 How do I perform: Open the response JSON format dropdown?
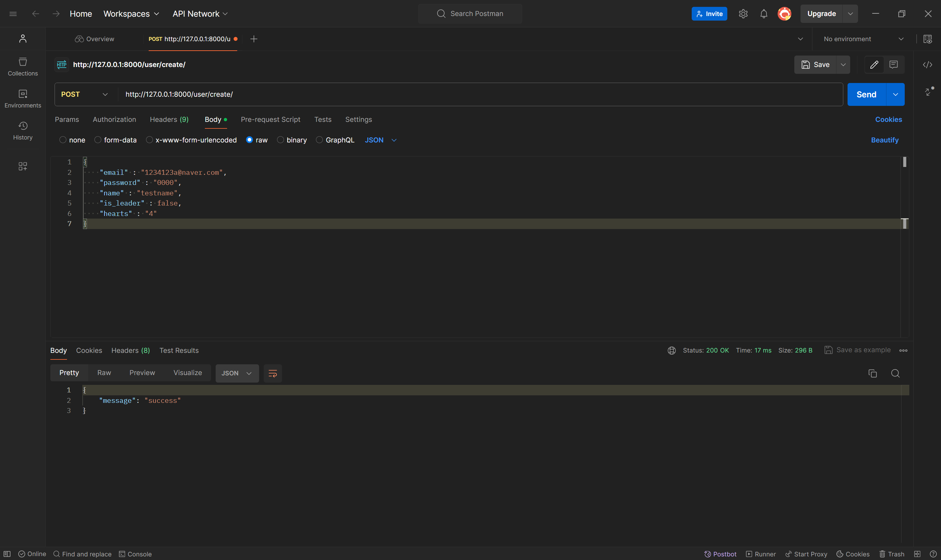[237, 373]
